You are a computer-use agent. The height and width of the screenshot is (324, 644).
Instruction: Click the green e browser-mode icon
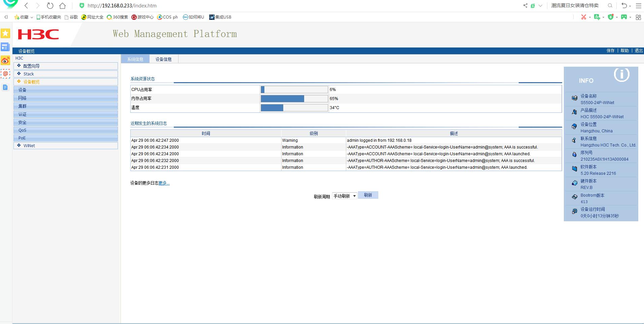(533, 6)
